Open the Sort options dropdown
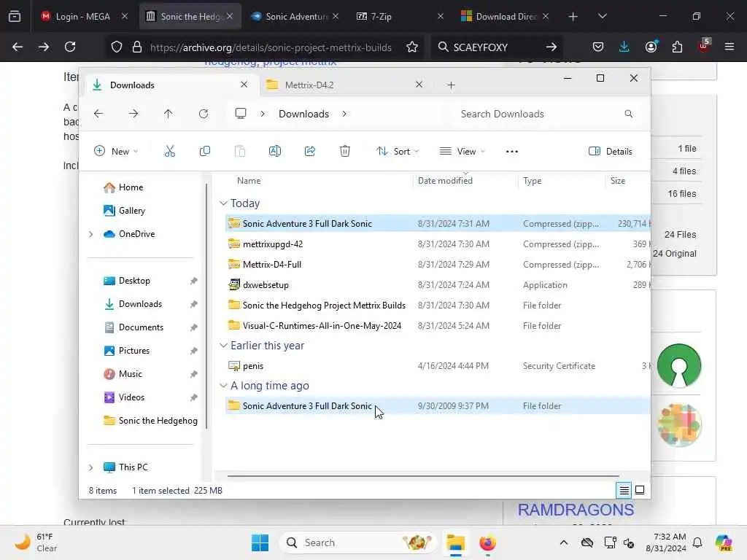Screen dimensions: 747x560 (x=398, y=152)
